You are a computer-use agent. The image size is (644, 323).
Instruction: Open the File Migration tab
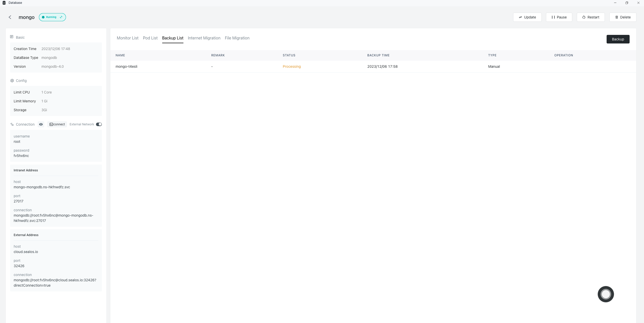point(237,38)
